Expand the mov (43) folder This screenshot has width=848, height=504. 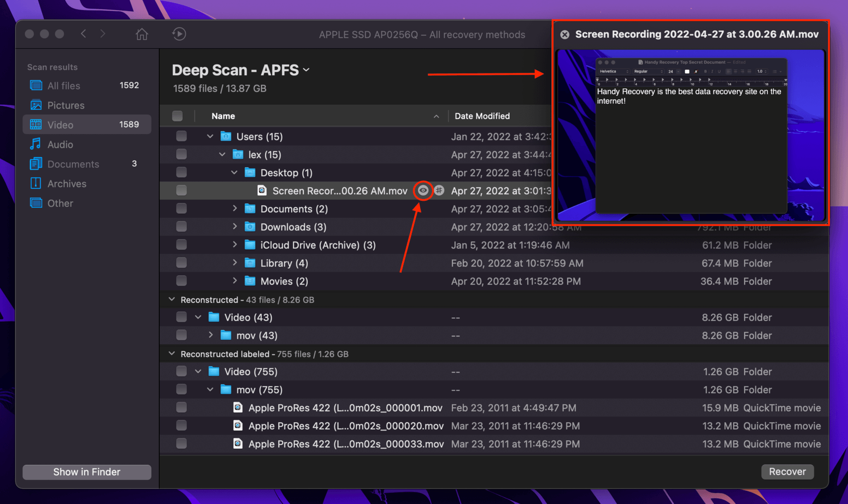tap(210, 335)
